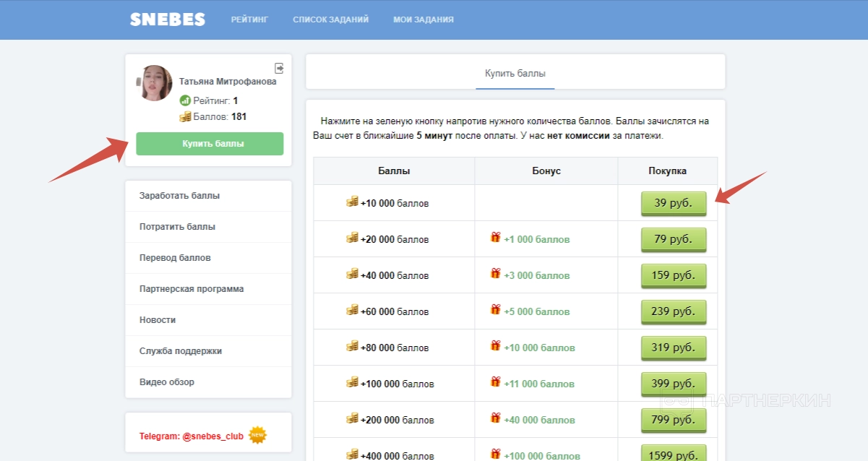Open СПИСОК ЗАДАНИЙ in top navigation

tap(330, 20)
